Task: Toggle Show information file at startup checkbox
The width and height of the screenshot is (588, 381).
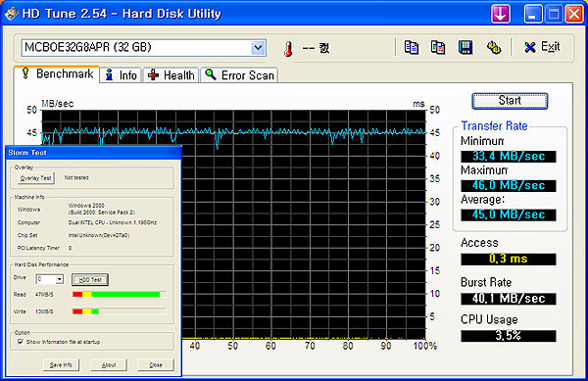Action: (x=21, y=342)
